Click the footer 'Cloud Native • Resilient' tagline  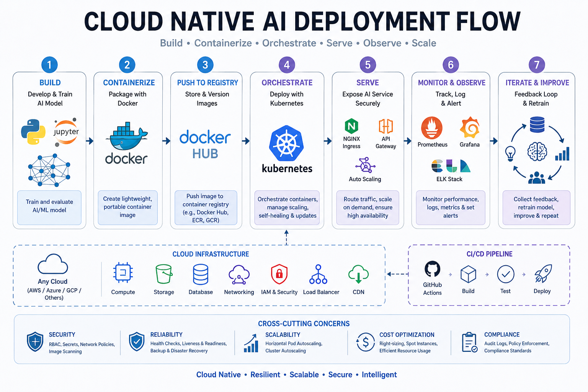click(x=297, y=375)
